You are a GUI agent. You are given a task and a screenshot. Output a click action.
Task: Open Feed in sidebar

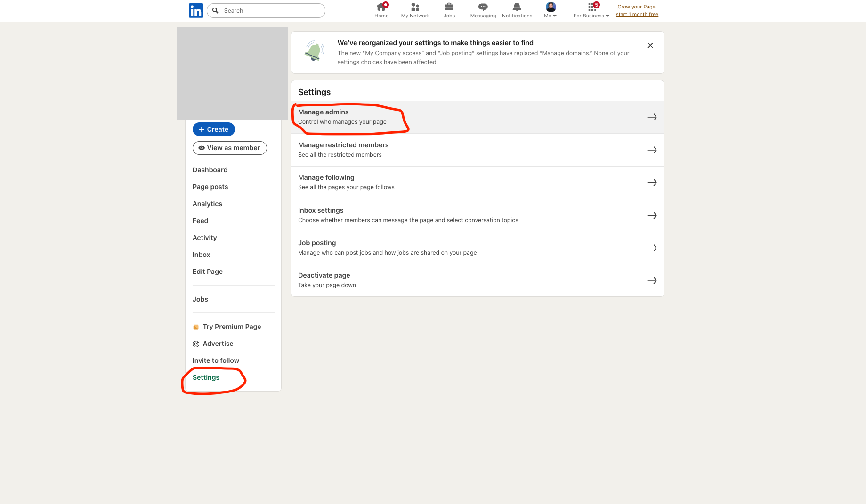pyautogui.click(x=200, y=221)
